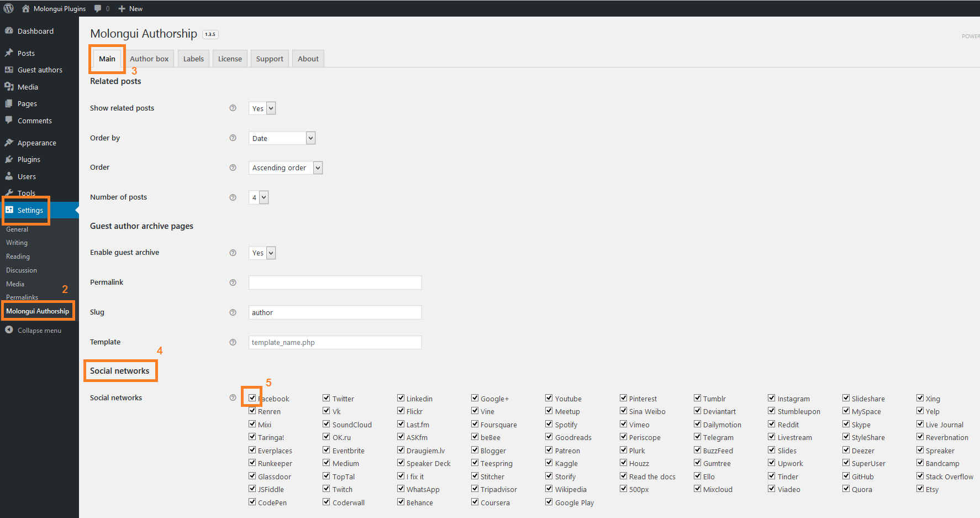980x518 pixels.
Task: Show help tooltip for Order
Action: pos(233,168)
